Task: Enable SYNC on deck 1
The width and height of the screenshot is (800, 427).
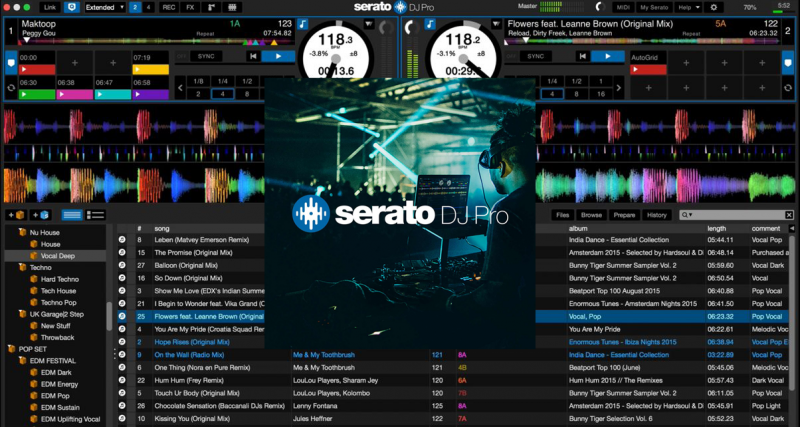Action: tap(206, 56)
